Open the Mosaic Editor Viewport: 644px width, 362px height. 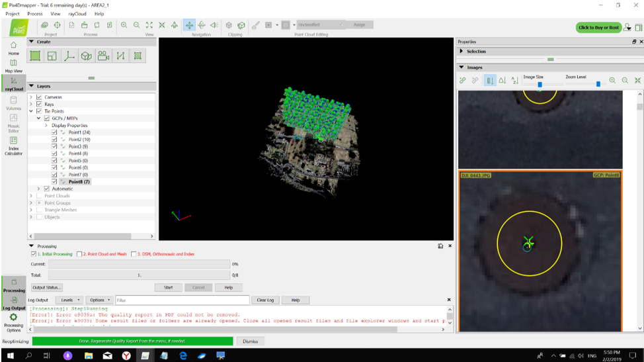coord(13,123)
